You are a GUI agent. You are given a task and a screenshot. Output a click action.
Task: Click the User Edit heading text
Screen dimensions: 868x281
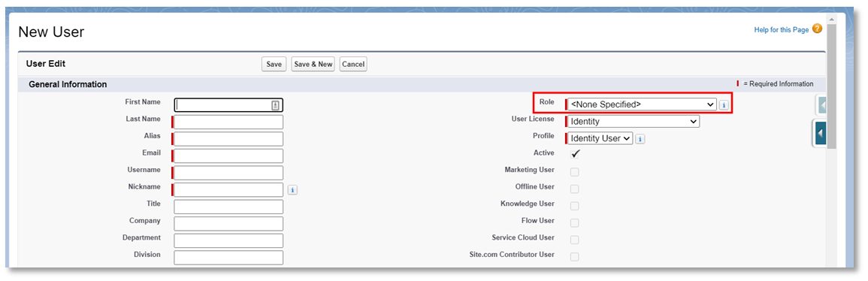tap(46, 64)
